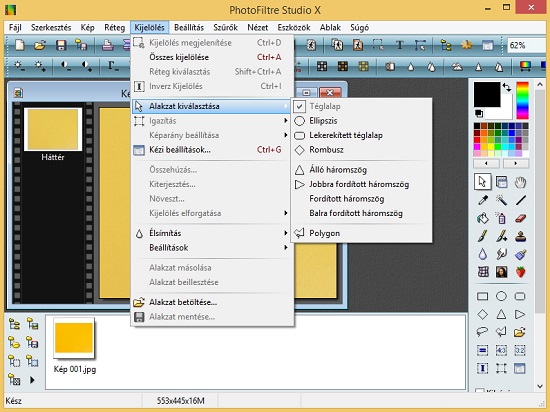This screenshot has height=412, width=550.
Task: Click the gamma minus icon
Action: [113, 66]
